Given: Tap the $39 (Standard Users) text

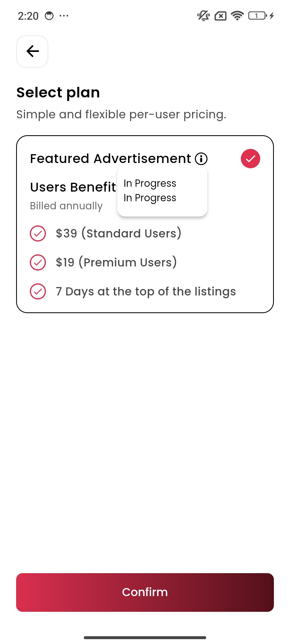Looking at the screenshot, I should pyautogui.click(x=118, y=233).
